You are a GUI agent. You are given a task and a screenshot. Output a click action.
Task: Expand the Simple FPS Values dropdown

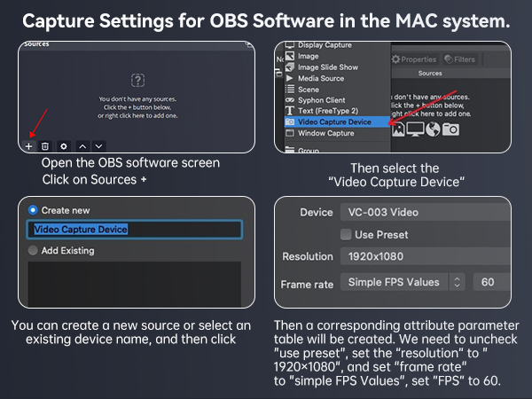point(404,283)
